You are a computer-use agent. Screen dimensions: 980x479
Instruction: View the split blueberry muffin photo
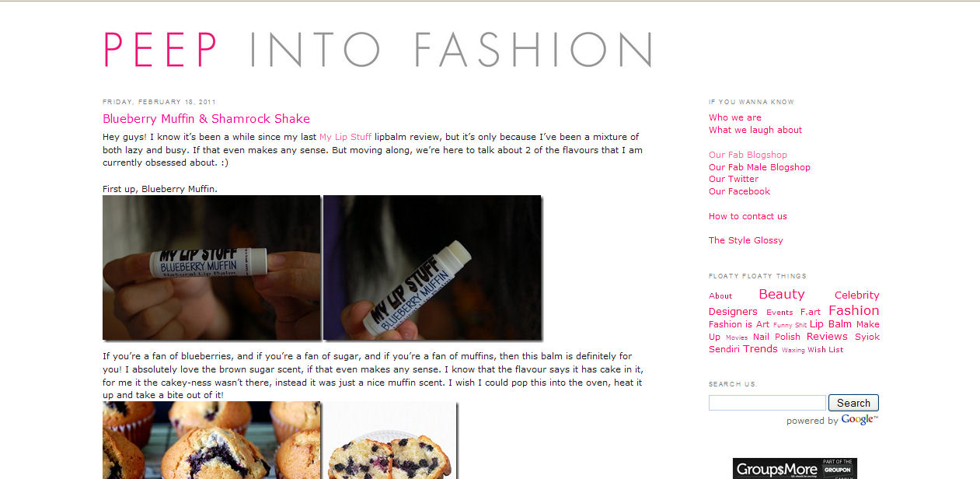tap(390, 440)
